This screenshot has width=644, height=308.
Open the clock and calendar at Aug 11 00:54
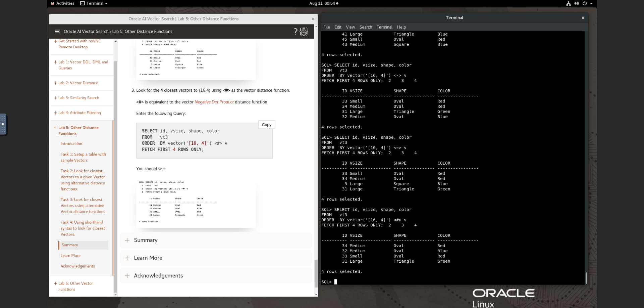click(324, 3)
